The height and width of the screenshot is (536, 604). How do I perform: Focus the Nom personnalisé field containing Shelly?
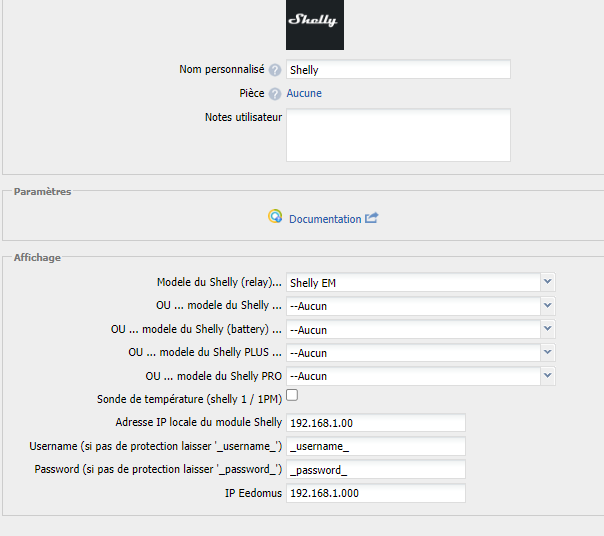coord(398,69)
